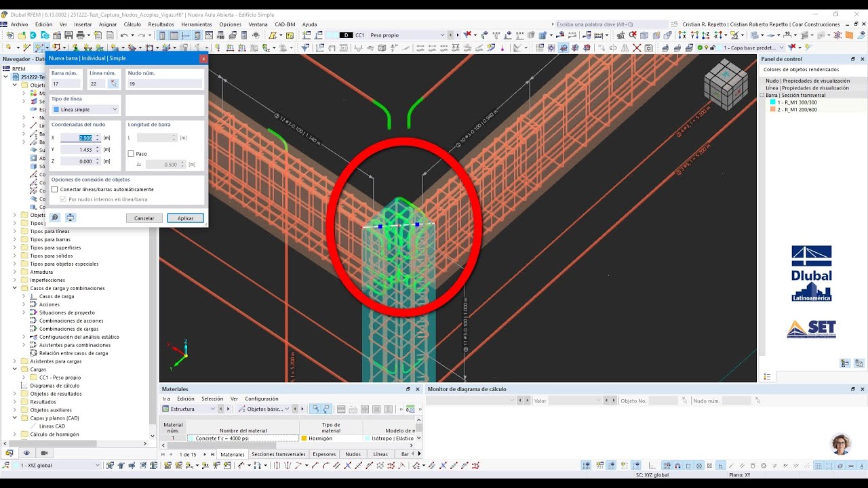This screenshot has width=868, height=488.
Task: Open the Estructura dropdown in Materiales panel
Action: point(189,409)
